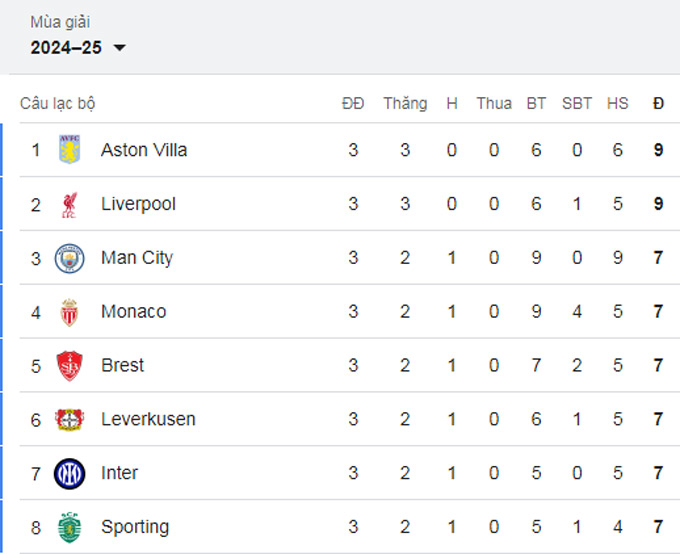Click the dropdown arrow next to 2024–25
Image resolution: width=680 pixels, height=554 pixels.
[119, 48]
